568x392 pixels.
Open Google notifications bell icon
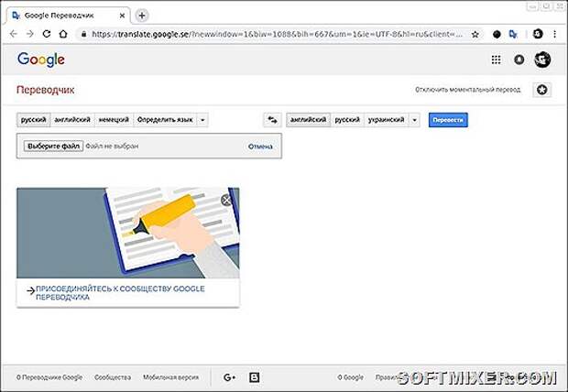(x=519, y=60)
